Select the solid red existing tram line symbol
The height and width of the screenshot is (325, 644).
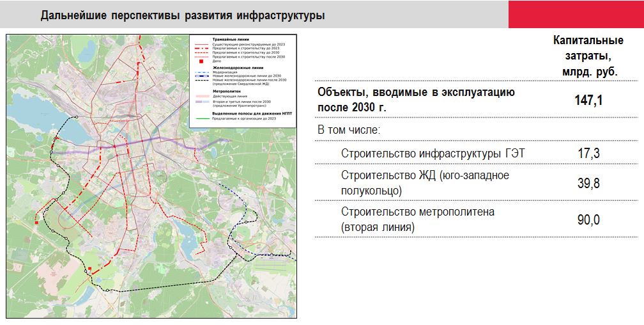[202, 44]
